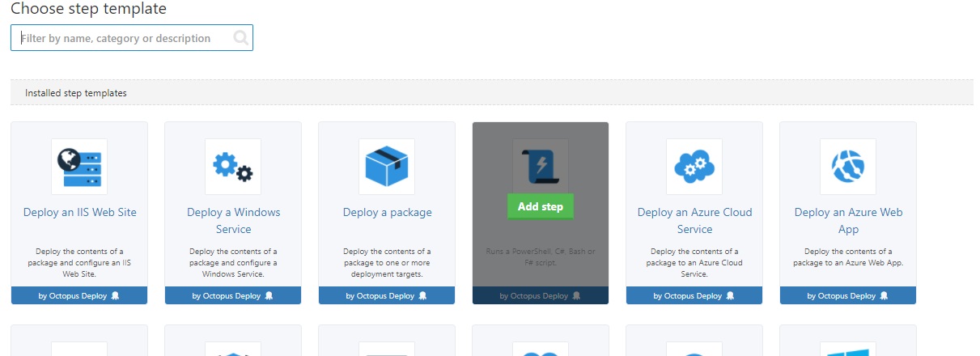Click 'Runs a PowerShell, C#, Bash' description

541,256
